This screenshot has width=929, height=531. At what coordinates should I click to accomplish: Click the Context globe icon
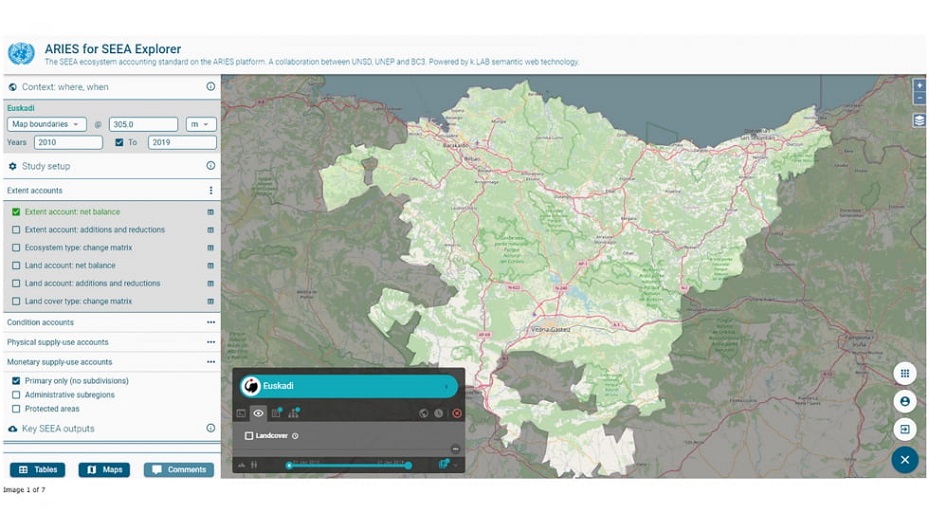(x=12, y=87)
